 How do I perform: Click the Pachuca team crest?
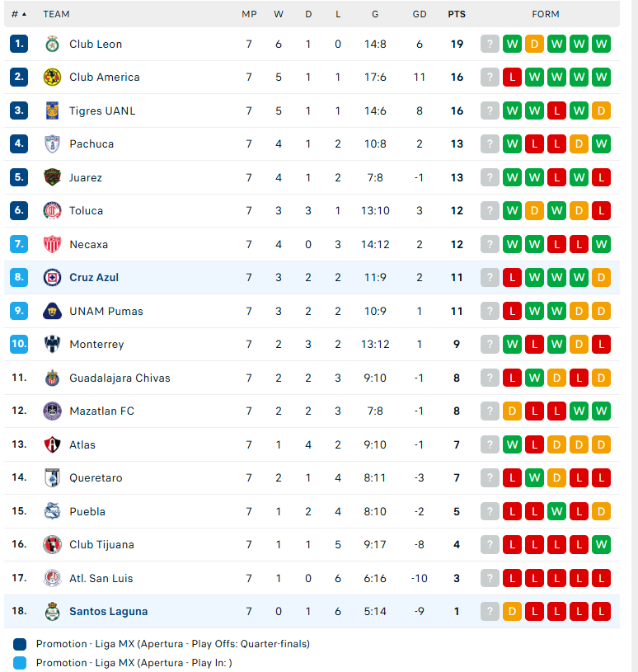[x=52, y=144]
